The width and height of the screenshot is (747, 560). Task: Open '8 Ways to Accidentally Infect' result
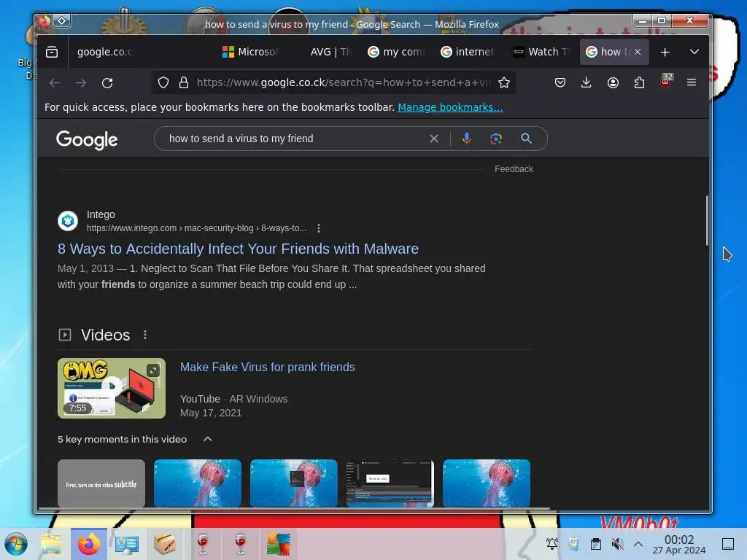coord(239,249)
